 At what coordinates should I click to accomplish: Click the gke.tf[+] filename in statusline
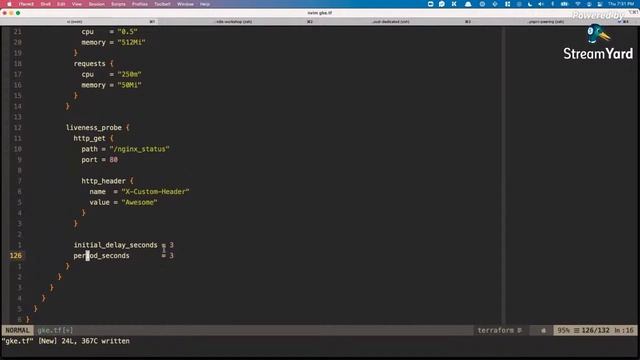(55, 330)
